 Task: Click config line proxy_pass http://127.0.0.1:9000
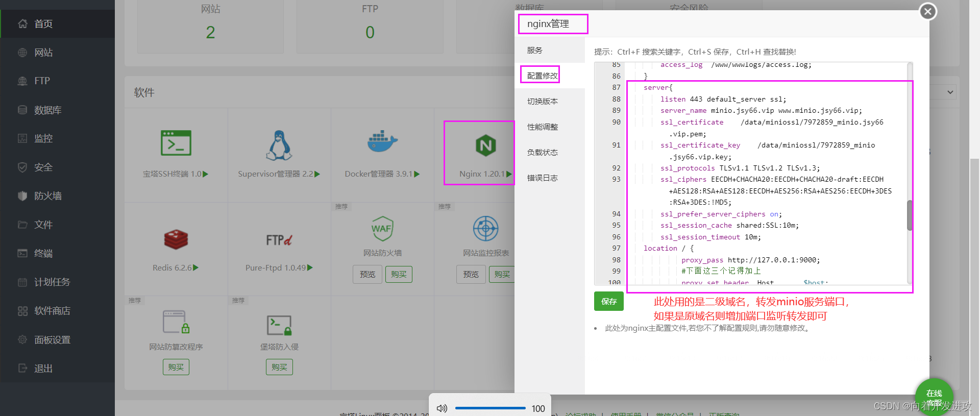(750, 260)
